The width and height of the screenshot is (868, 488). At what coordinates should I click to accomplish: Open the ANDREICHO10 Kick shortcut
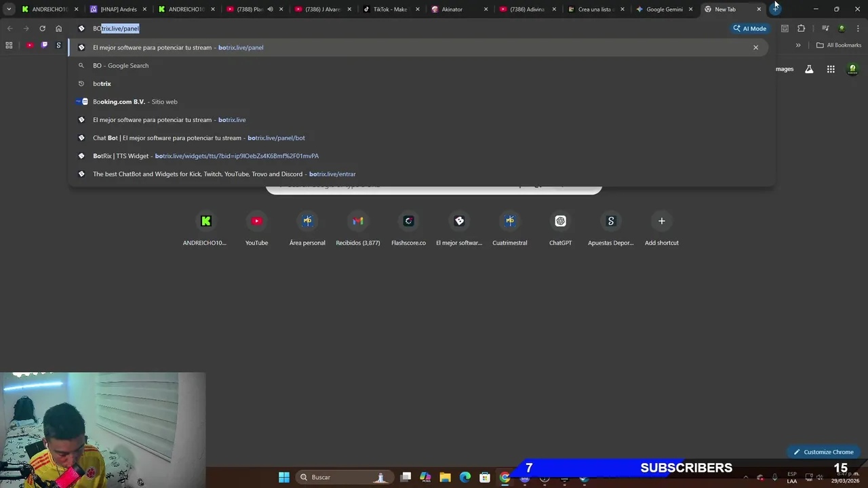click(206, 229)
